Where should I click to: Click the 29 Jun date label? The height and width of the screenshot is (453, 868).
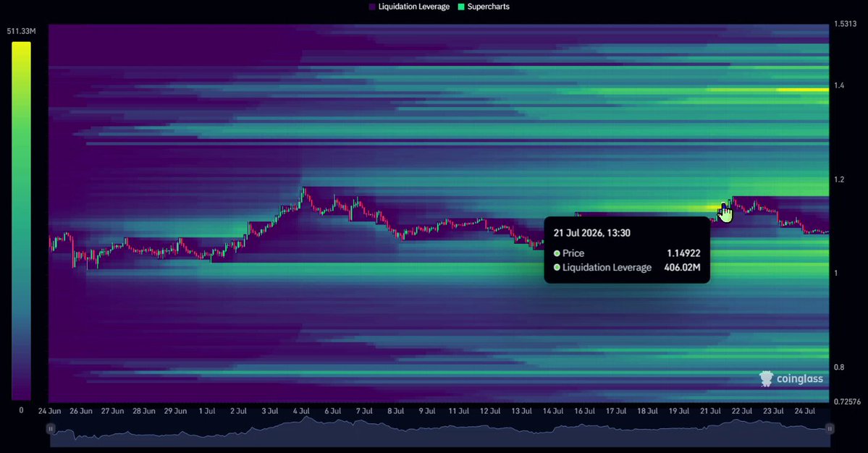click(x=175, y=411)
